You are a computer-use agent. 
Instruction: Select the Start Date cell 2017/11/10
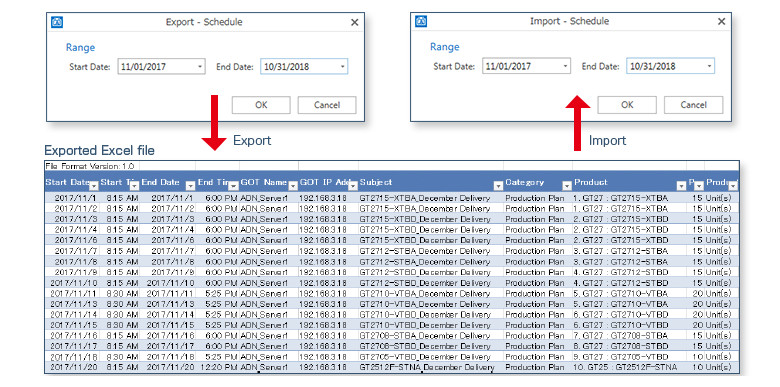click(x=72, y=283)
